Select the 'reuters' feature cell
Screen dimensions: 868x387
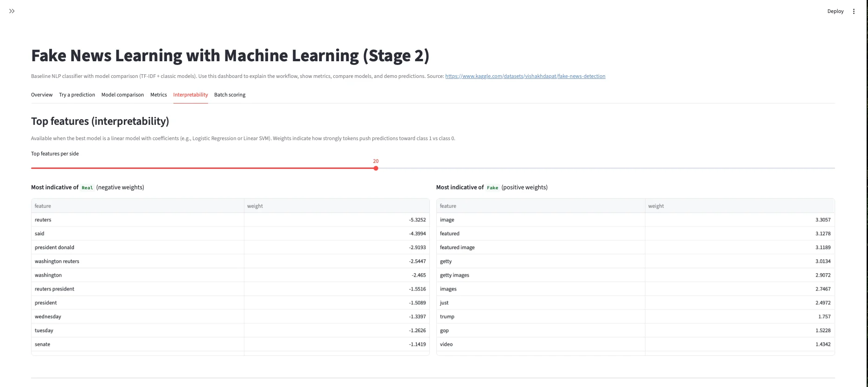point(138,220)
